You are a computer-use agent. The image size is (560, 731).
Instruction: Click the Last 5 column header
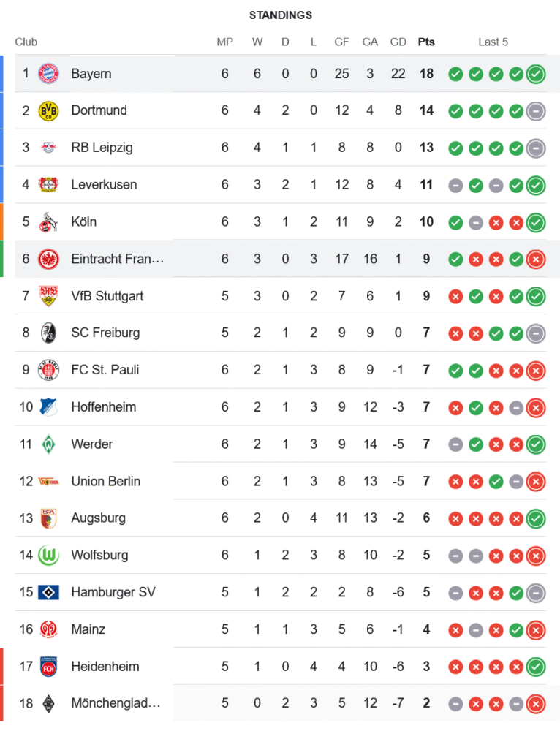(x=493, y=42)
